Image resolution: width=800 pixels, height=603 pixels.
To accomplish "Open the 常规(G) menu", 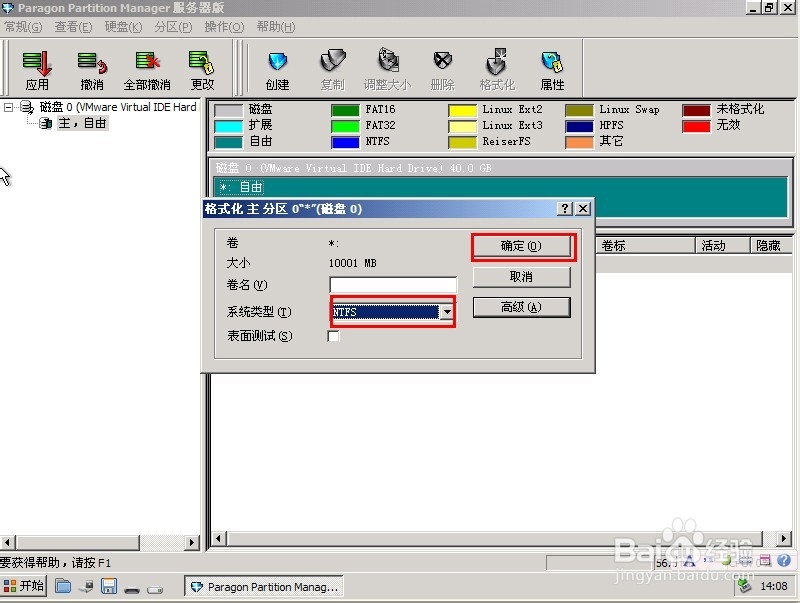I will pos(23,27).
